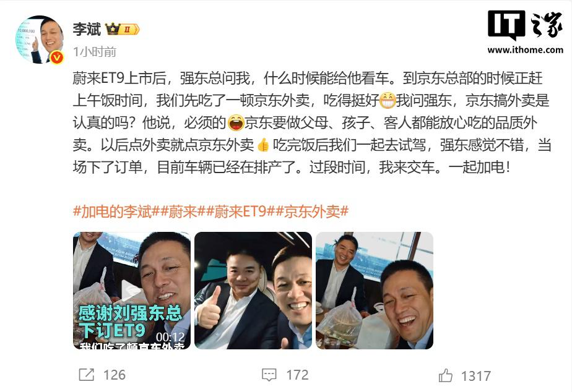
Task: Click the crown membership level badge
Action: point(122,29)
